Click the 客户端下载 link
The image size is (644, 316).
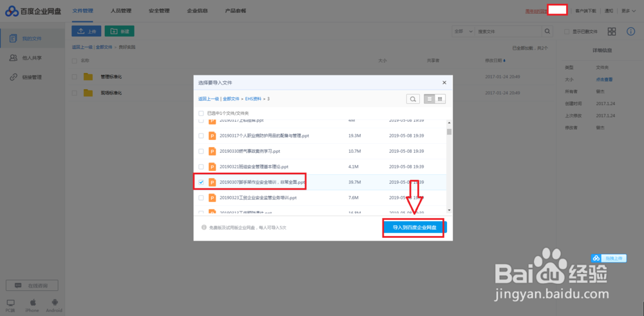click(x=585, y=11)
